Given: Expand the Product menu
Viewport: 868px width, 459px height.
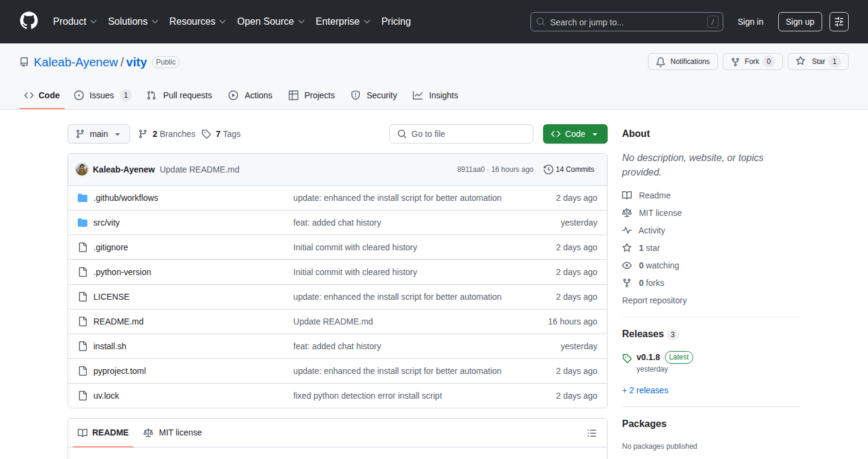Looking at the screenshot, I should [75, 22].
